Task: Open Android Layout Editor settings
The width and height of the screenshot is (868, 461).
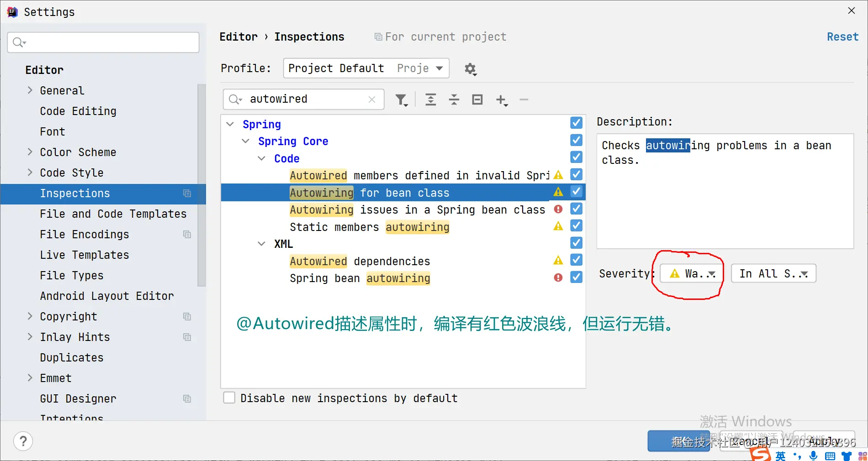Action: [107, 296]
